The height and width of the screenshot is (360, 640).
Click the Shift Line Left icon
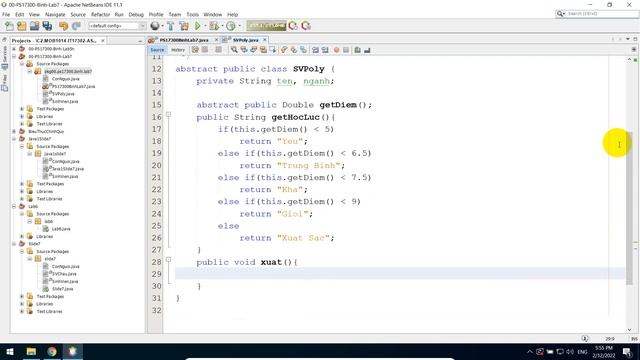pos(315,50)
